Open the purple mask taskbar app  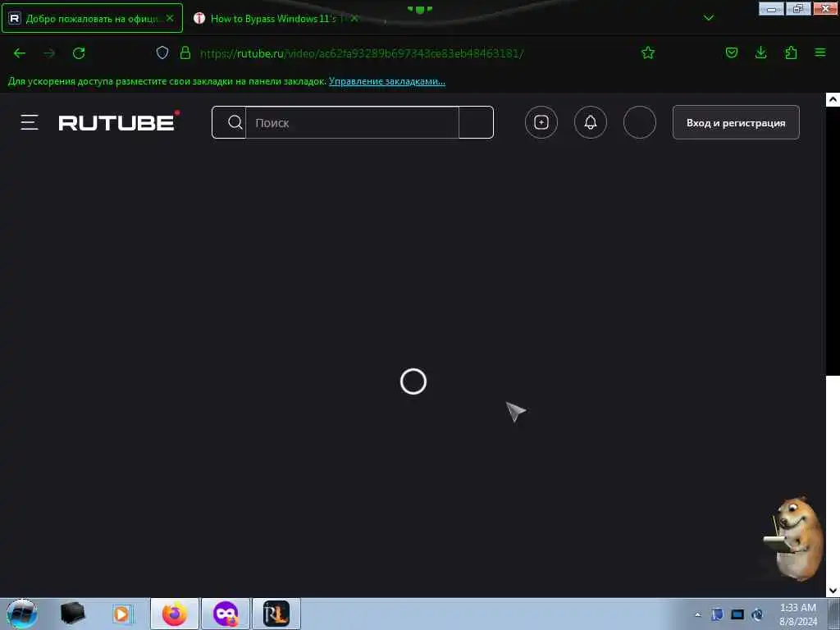[x=225, y=614]
